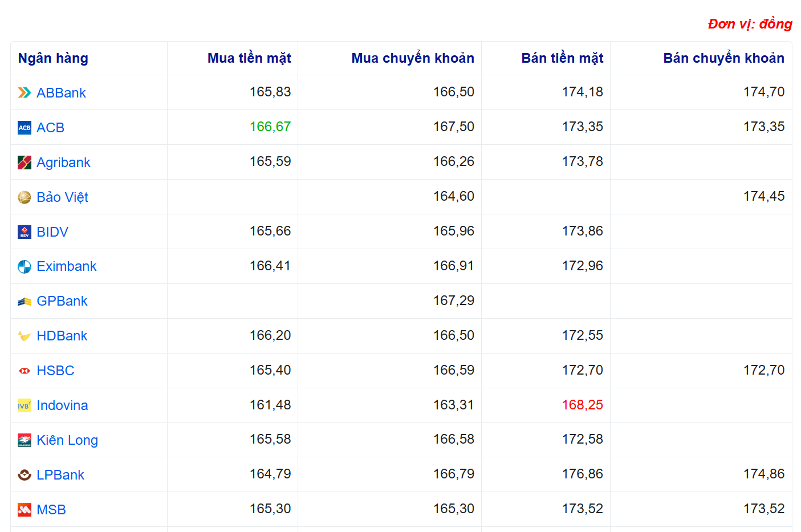Click the BIDV logo icon
Image resolution: width=801 pixels, height=532 pixels.
(x=24, y=232)
